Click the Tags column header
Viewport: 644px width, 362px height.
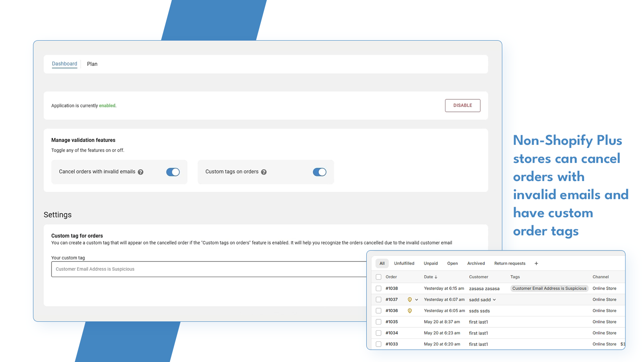coord(515,277)
